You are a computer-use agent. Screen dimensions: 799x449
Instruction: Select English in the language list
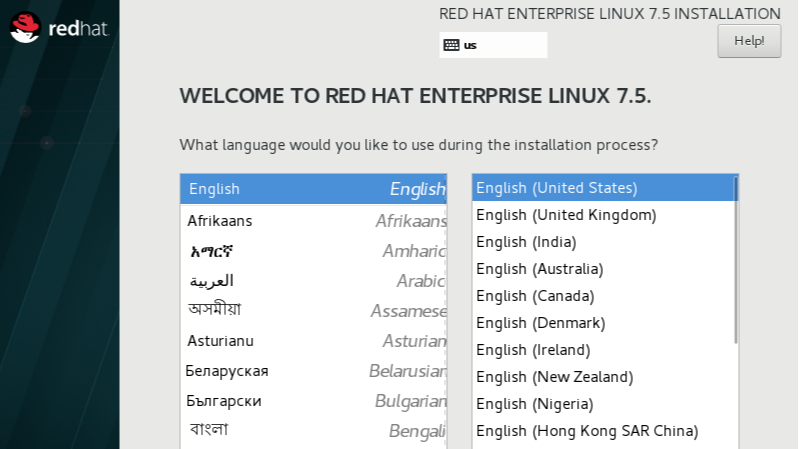click(313, 189)
